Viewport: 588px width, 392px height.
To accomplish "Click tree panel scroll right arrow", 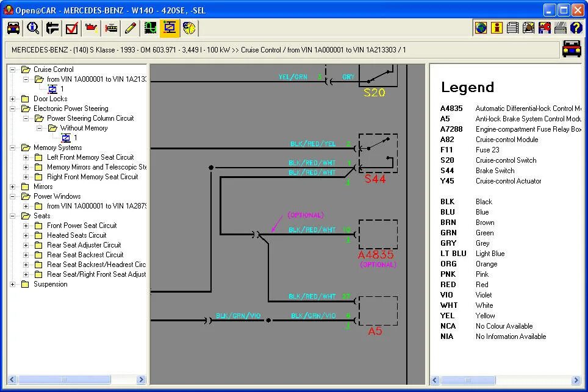I will pyautogui.click(x=142, y=380).
